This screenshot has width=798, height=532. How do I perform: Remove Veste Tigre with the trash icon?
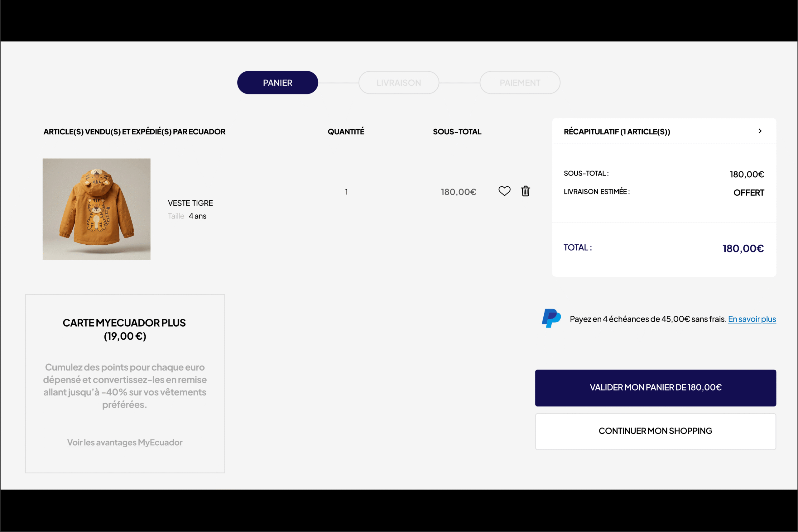[525, 191]
